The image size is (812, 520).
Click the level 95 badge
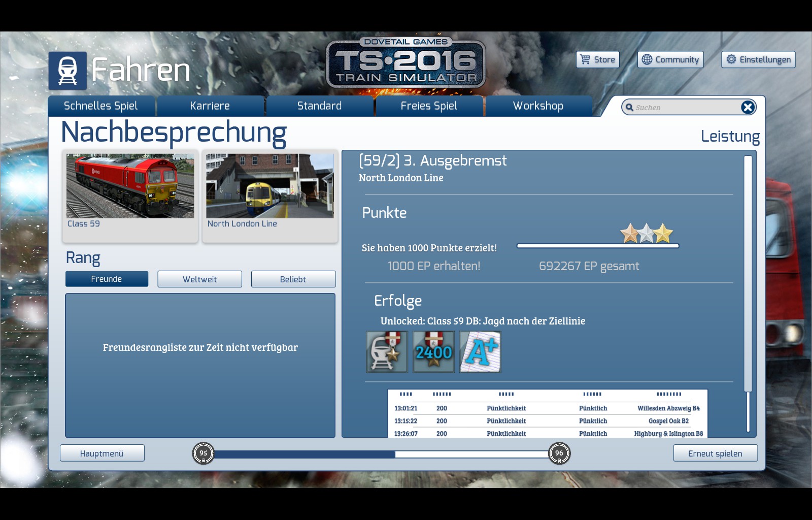pos(204,453)
